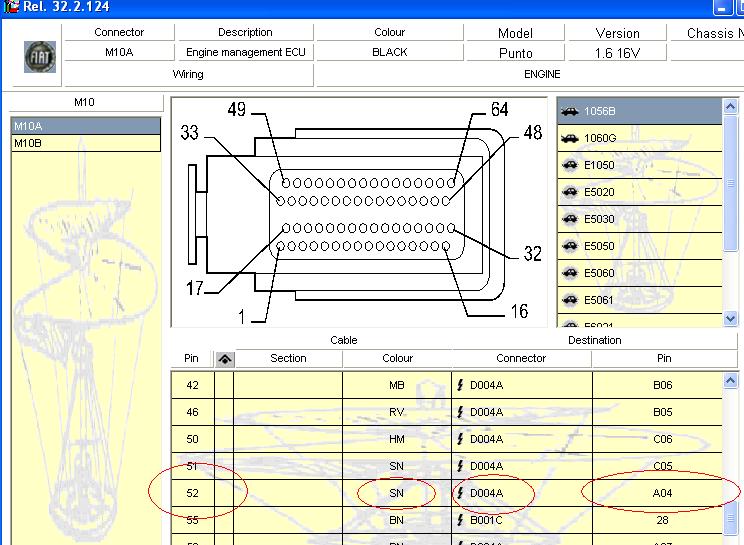Viewport: 744px width, 545px height.
Task: Select the M10A connector in list
Action: point(86,126)
